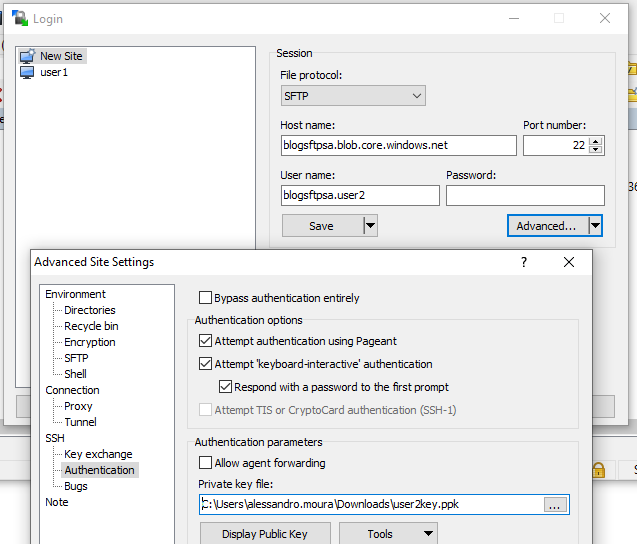Screen dimensions: 637x544
Task: Expand the Save button dropdown arrow
Action: pos(370,225)
